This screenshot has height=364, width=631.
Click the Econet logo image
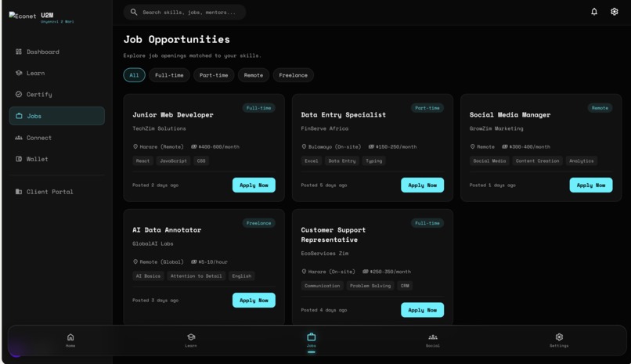click(23, 16)
